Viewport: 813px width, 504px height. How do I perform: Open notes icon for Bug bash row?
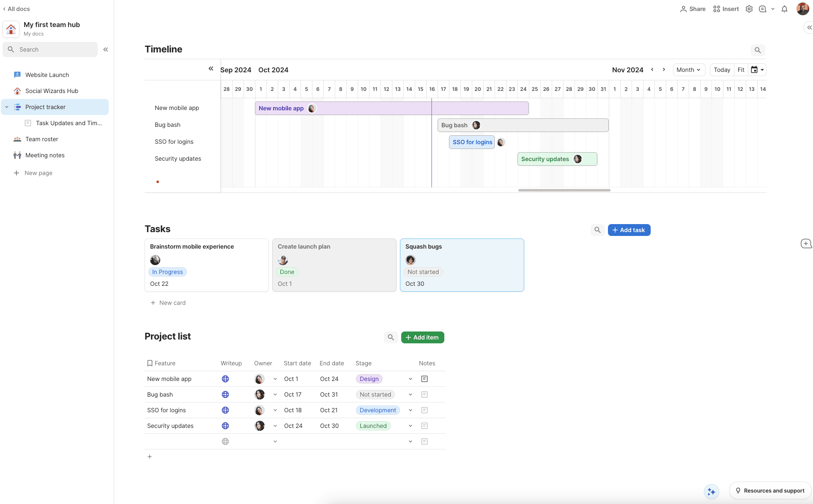tap(424, 394)
